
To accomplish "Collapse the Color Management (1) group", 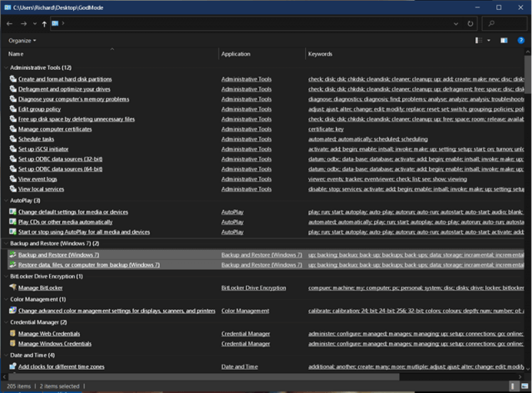I will (6, 299).
